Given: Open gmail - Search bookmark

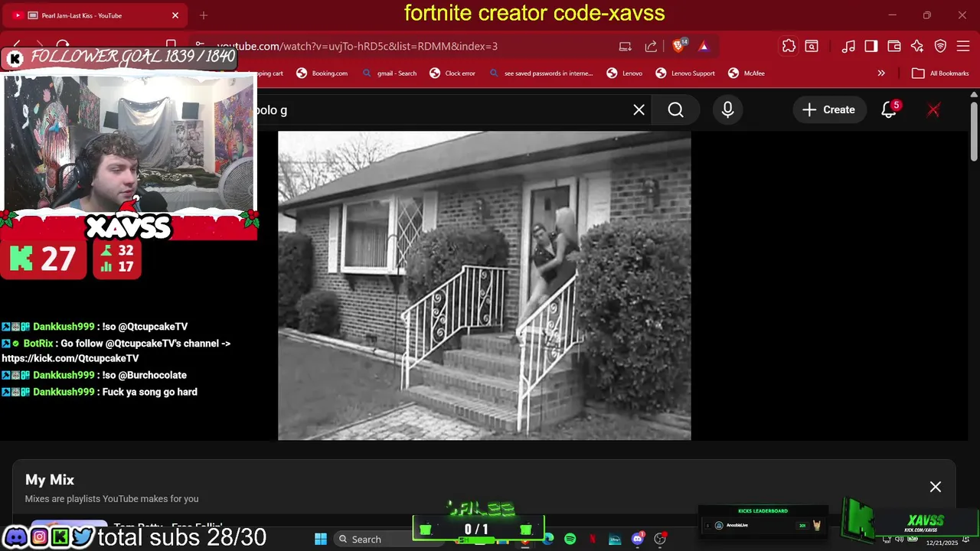Looking at the screenshot, I should [390, 73].
